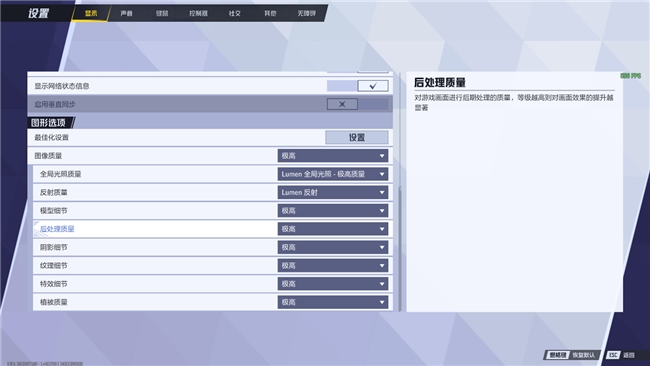The image size is (650, 366).
Task: Switch to the 声音 settings tab
Action: (126, 13)
